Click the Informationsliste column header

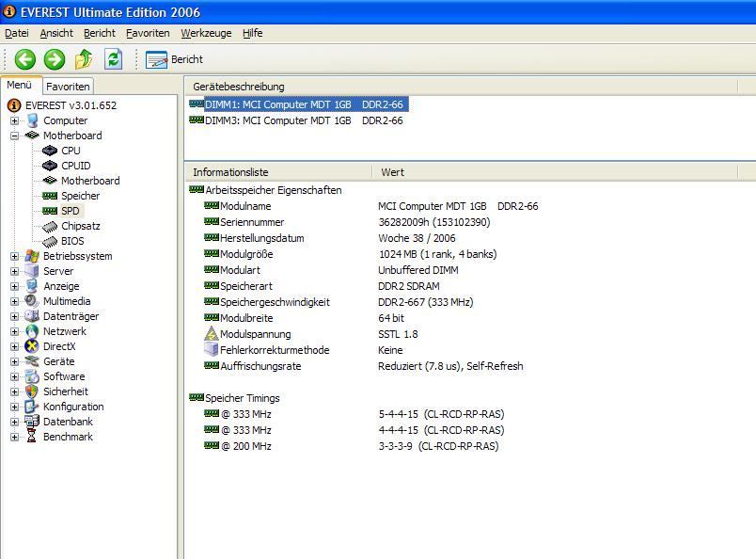(x=278, y=172)
